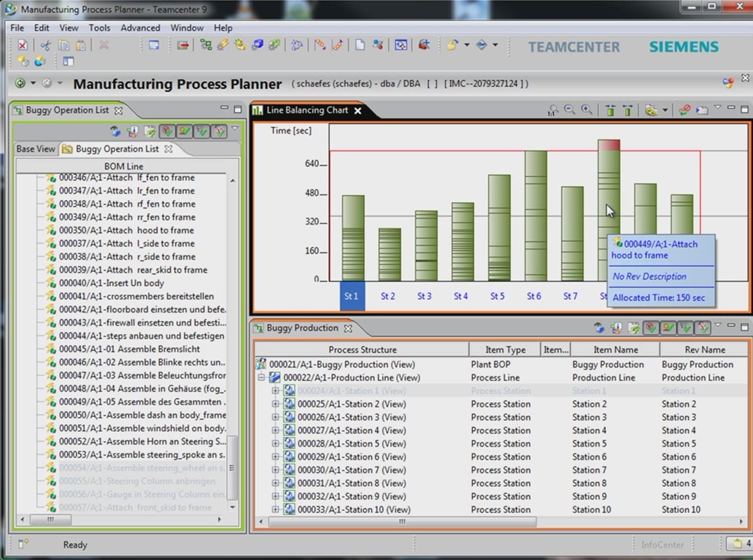Click the BOM list scroll-down arrow
The image size is (753, 560).
233,507
